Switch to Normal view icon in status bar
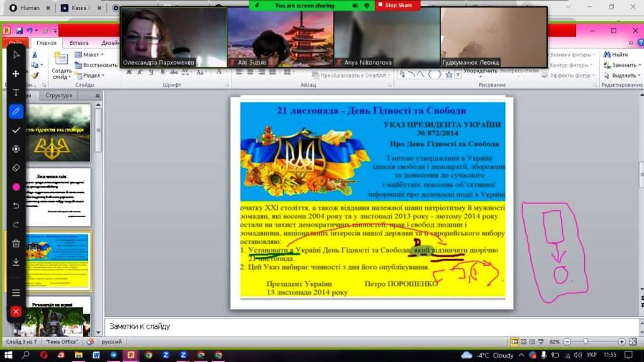644x362 pixels. click(514, 342)
